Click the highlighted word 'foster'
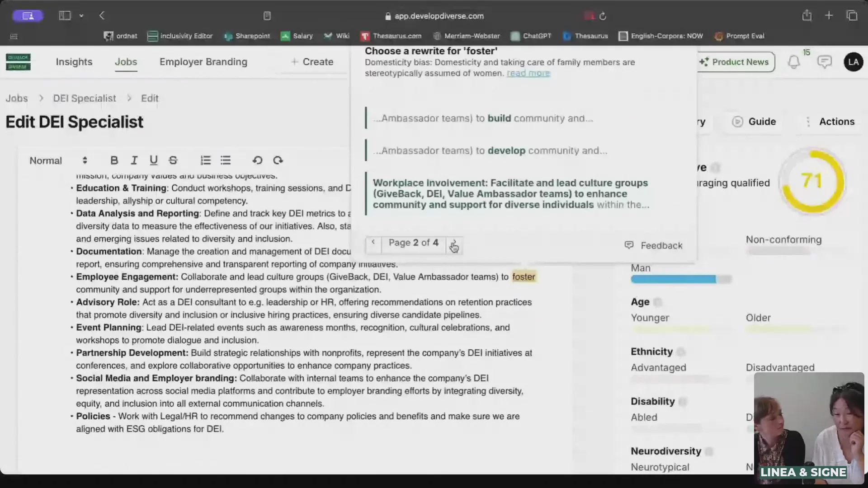868x488 pixels. click(524, 277)
